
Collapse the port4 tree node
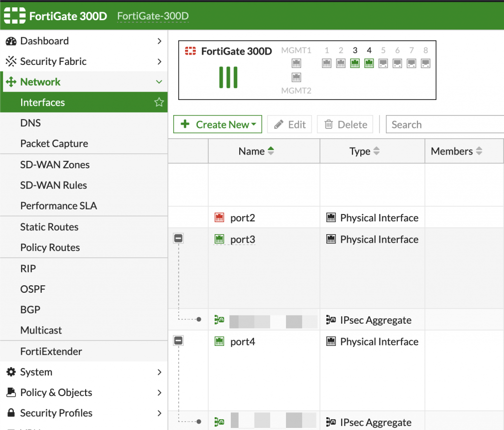pos(178,340)
